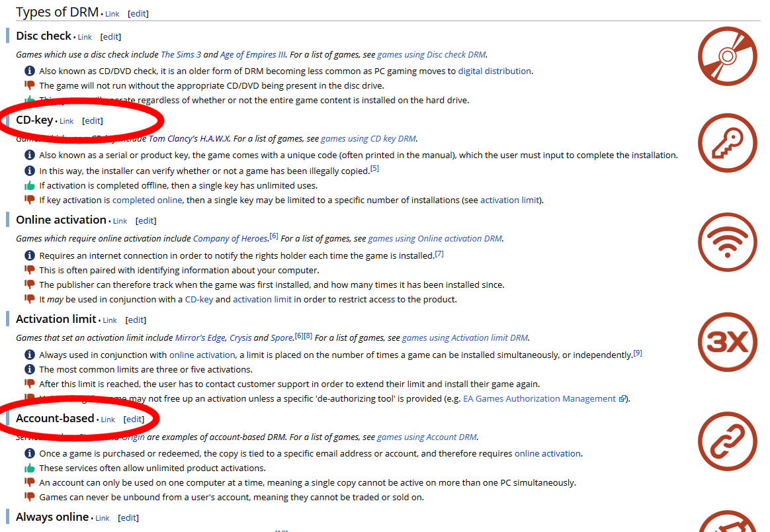Image resolution: width=770 pixels, height=532 pixels.
Task: Open Crysis game link
Action: point(241,337)
